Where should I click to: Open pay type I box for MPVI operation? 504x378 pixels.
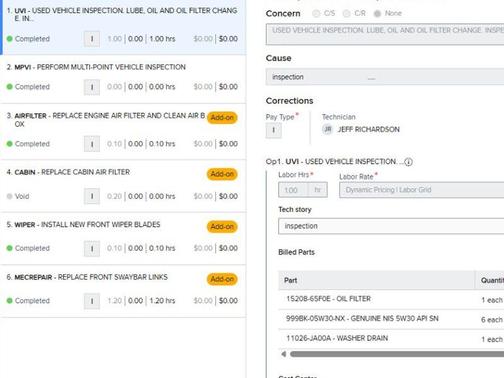click(92, 87)
